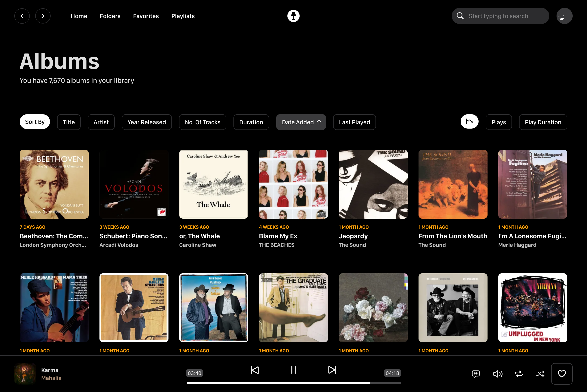This screenshot has height=392, width=587.
Task: Open the Merle Haggard Strangers album cover
Action: [134, 308]
